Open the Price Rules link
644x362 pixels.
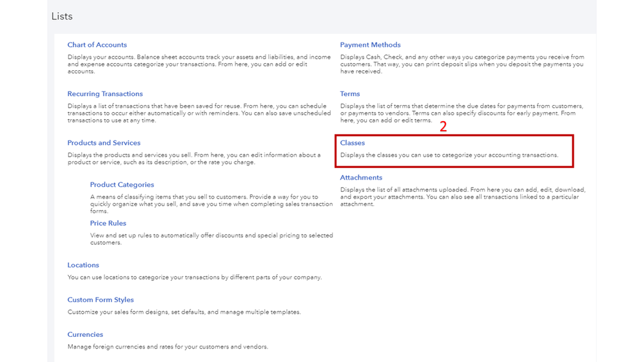click(108, 224)
